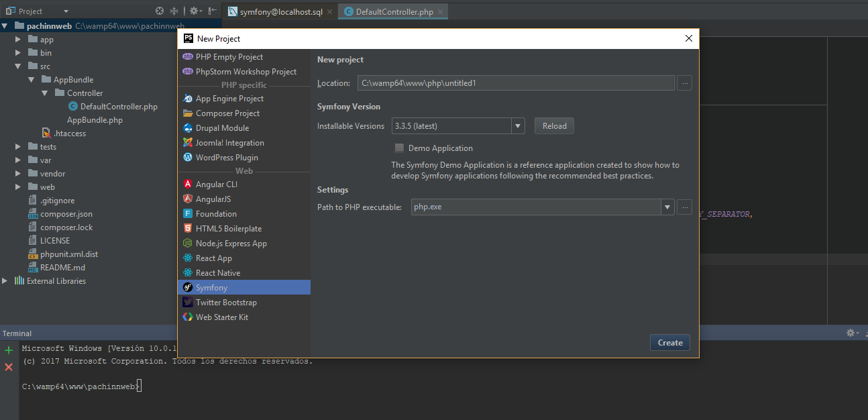Open Project panel settings gear

point(195,11)
